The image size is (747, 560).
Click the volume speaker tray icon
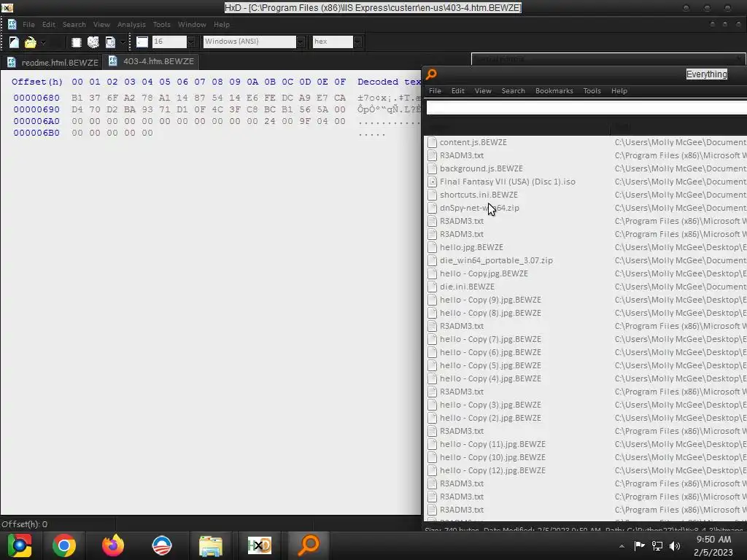click(675, 546)
